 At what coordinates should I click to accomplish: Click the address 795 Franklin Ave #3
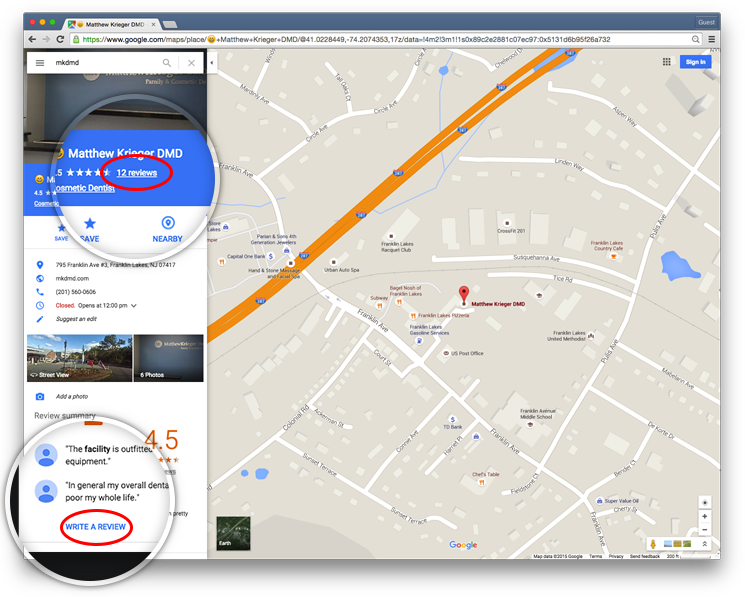tap(115, 265)
